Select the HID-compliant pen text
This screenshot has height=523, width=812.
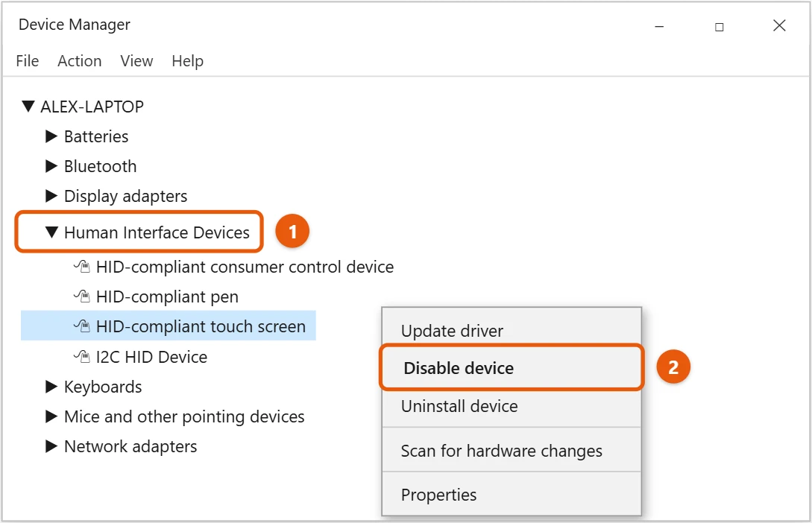click(x=167, y=297)
